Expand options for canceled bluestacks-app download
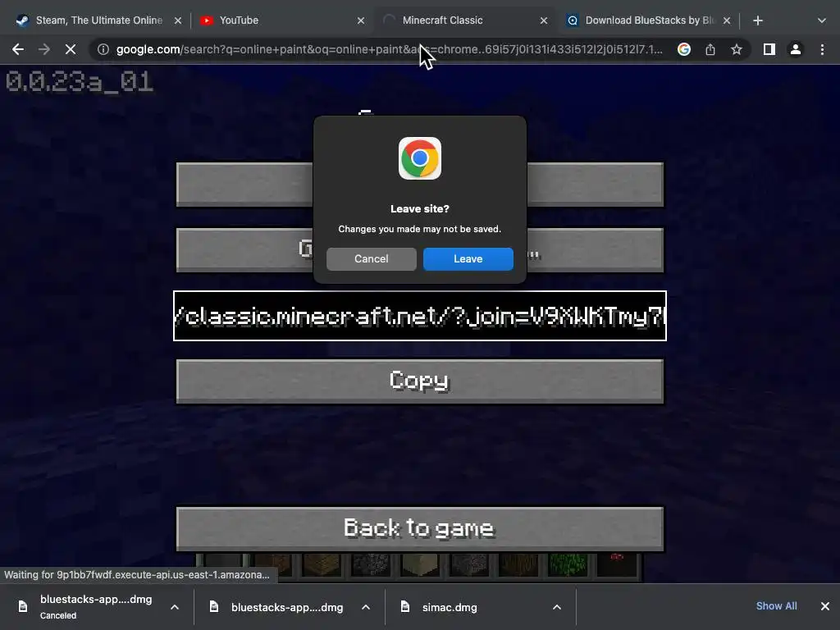This screenshot has width=840, height=630. [175, 607]
